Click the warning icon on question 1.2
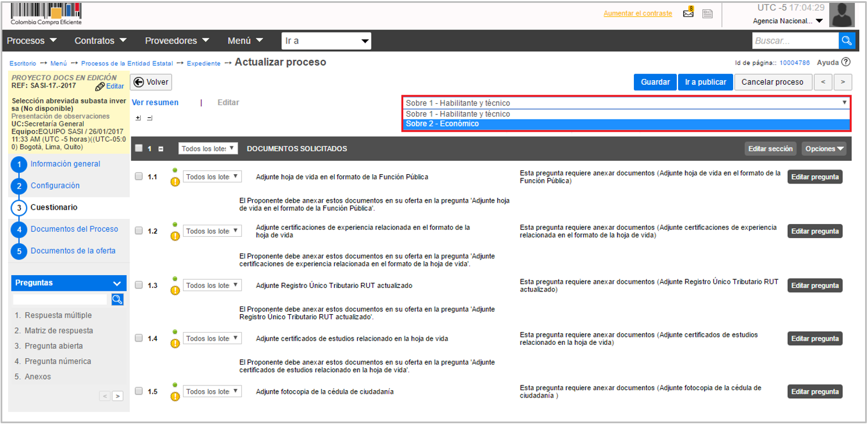 pyautogui.click(x=175, y=236)
